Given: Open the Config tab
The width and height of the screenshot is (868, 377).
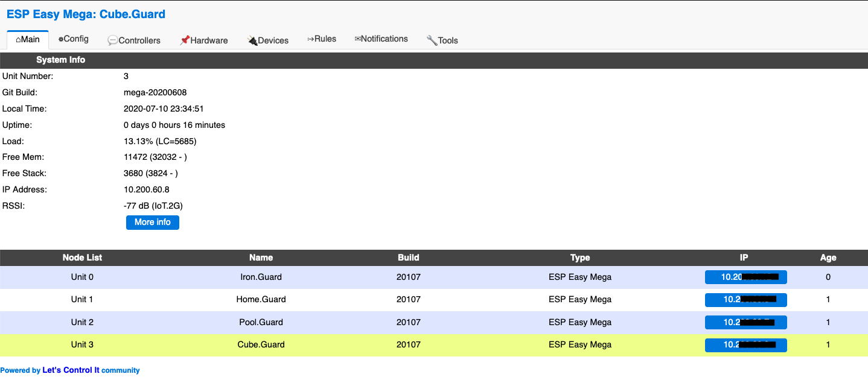Looking at the screenshot, I should tap(74, 39).
